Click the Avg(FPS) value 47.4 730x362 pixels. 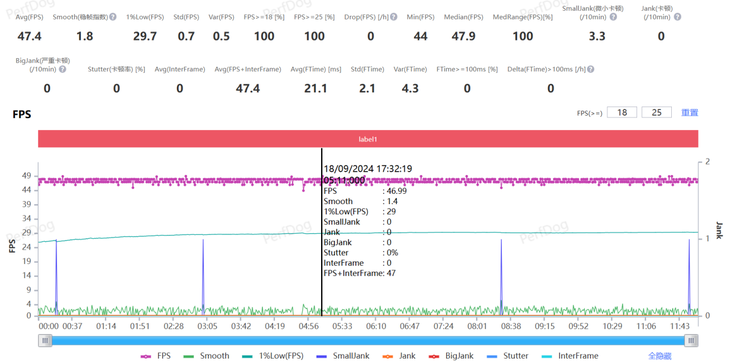pyautogui.click(x=29, y=36)
